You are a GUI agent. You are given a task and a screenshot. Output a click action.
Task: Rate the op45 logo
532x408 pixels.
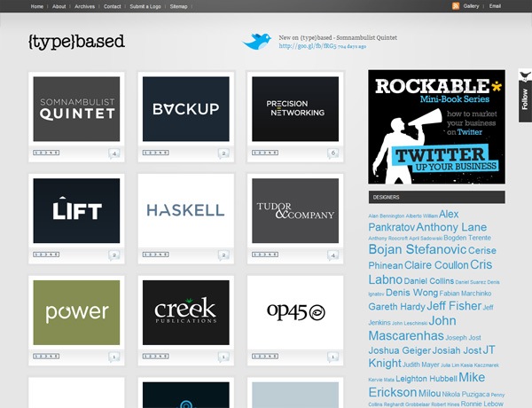click(265, 357)
